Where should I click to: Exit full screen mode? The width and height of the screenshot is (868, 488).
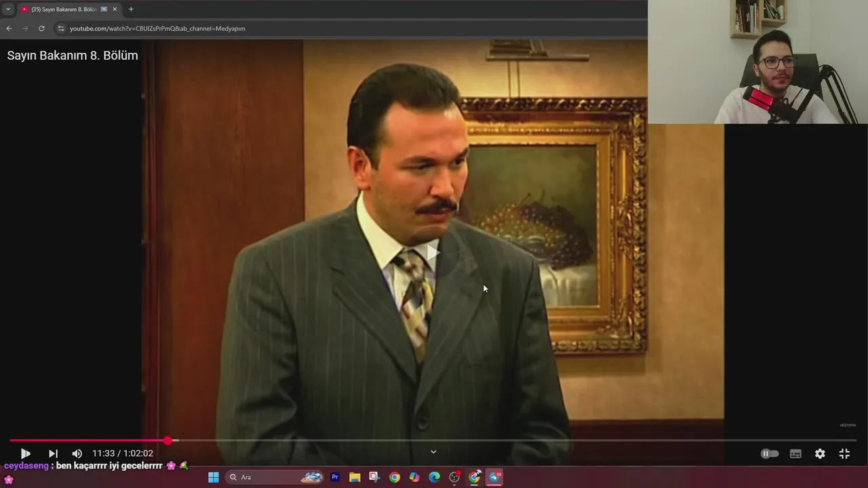pos(844,453)
